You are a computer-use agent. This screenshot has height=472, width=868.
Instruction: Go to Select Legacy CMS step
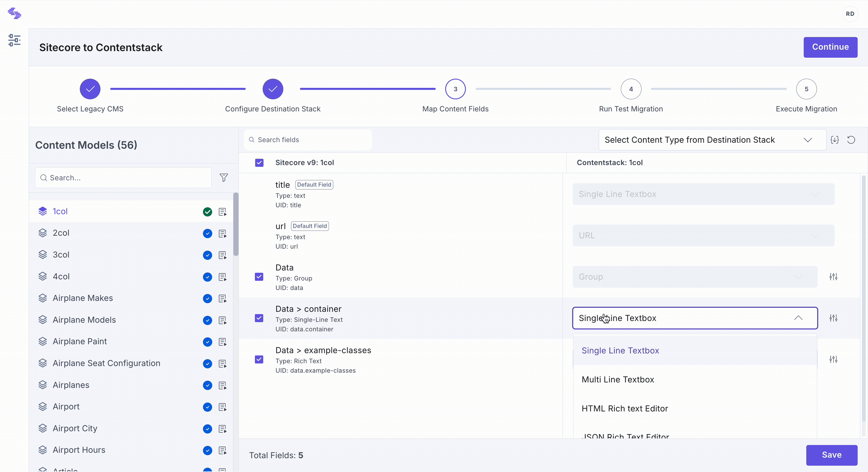click(90, 89)
